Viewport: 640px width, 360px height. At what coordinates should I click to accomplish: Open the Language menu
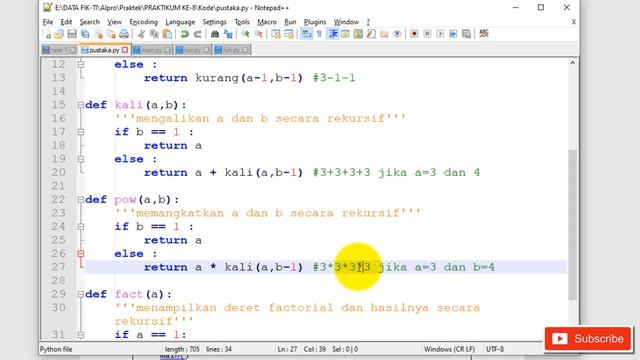point(180,22)
